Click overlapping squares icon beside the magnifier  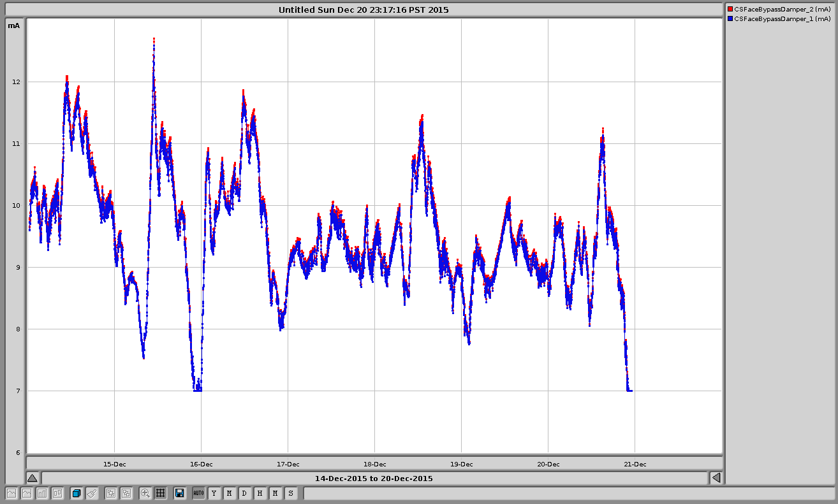(x=126, y=493)
